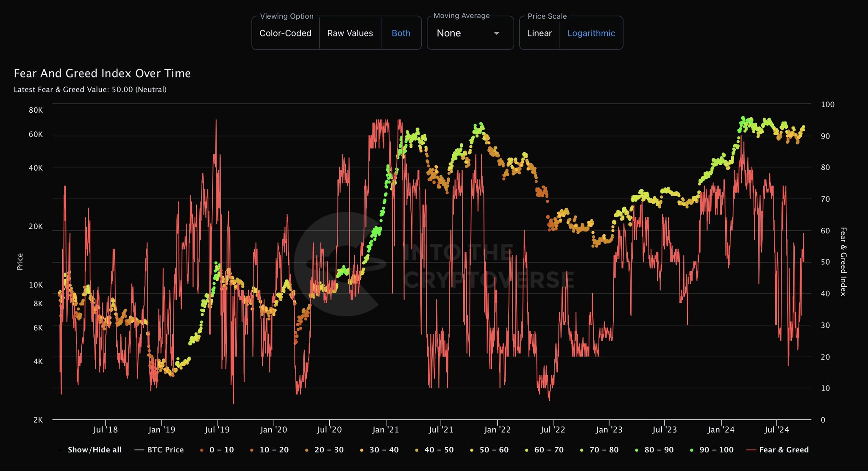
Task: Toggle the 70 - 80 legend entry
Action: point(604,450)
